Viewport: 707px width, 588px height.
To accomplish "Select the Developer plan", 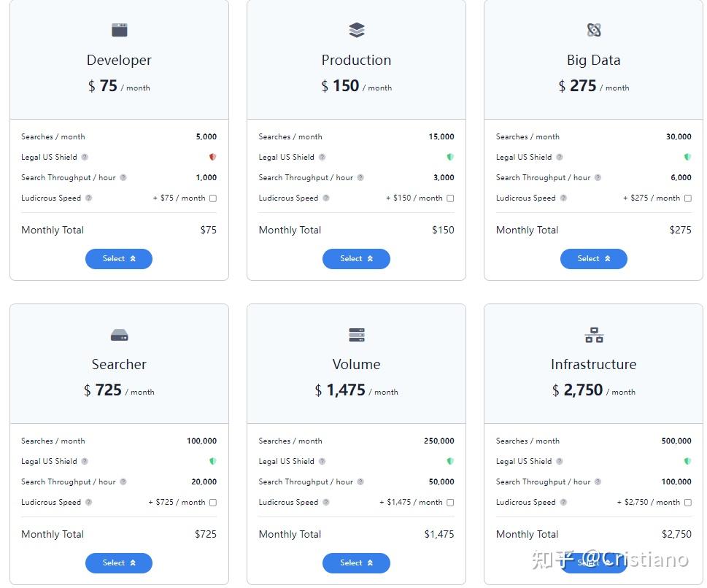I will 119,259.
